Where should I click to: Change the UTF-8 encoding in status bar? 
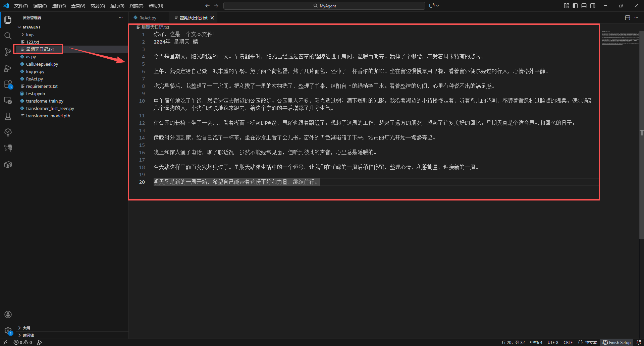[x=552, y=342]
